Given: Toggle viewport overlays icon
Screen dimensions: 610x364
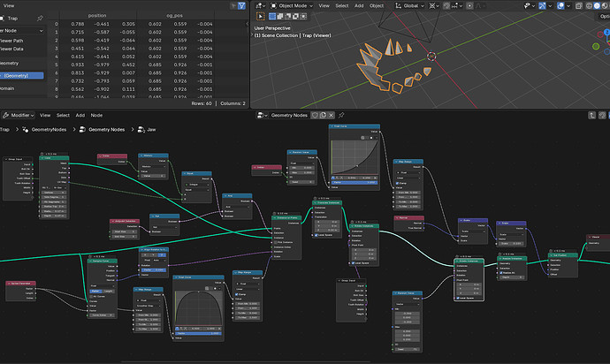Looking at the screenshot, I should point(560,5).
